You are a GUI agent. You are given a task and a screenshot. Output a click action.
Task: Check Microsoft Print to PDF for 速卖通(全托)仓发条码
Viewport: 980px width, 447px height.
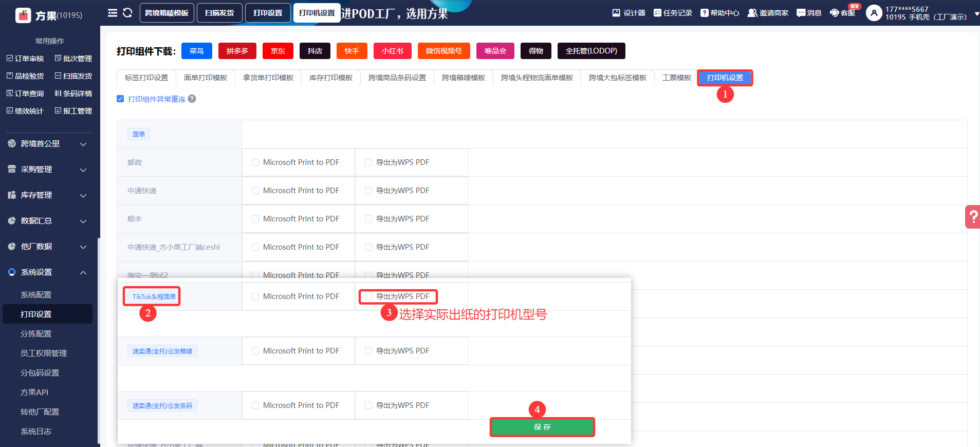click(x=255, y=405)
